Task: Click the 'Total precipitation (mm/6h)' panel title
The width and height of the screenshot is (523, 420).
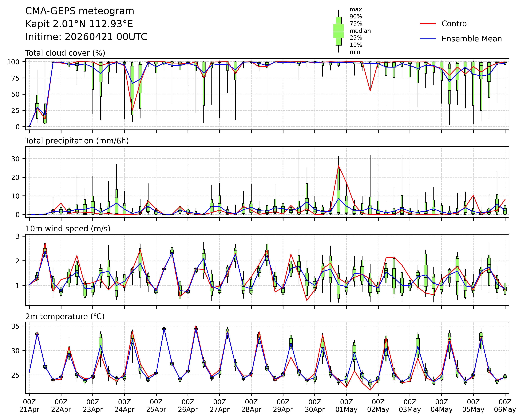Action: pyautogui.click(x=77, y=141)
